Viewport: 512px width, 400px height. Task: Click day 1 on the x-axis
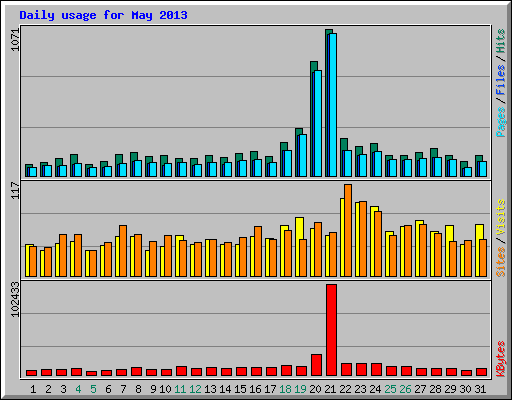point(33,389)
